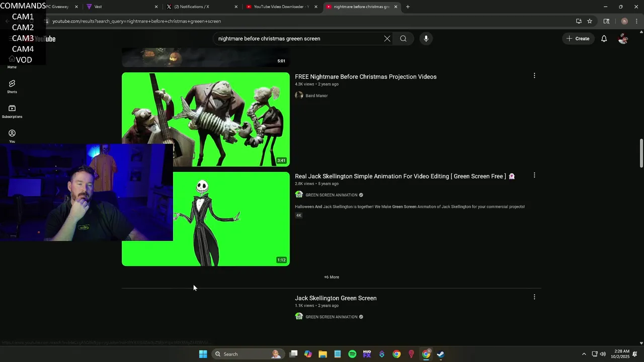Play the pumpkin thumbnail with 5:01 duration
Viewport: 644px width, 362px height.
tap(206, 57)
